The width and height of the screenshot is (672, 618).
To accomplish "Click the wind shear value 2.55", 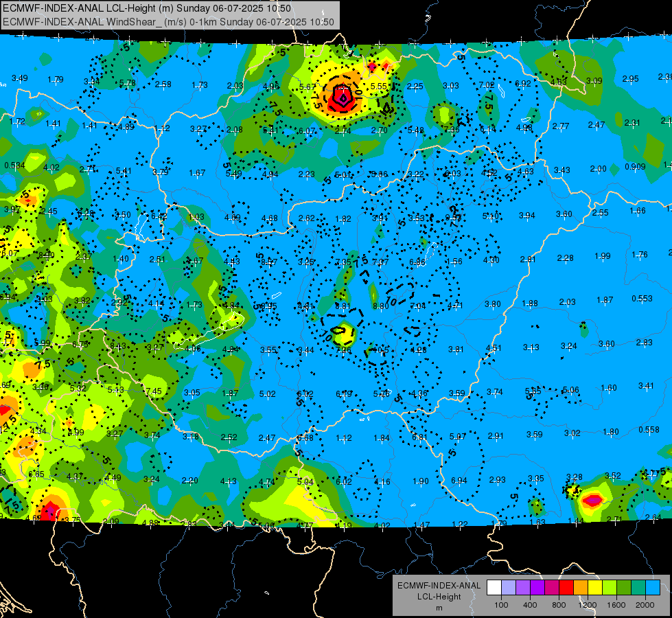I will [601, 213].
